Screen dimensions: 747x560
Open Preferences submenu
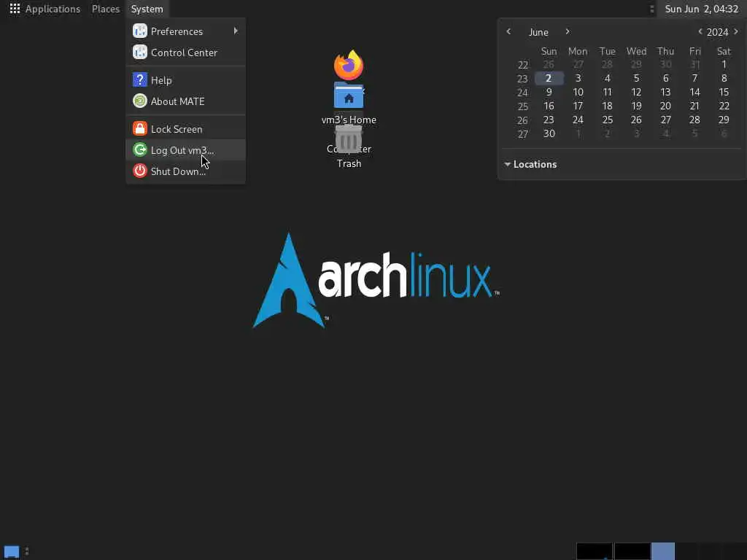(x=186, y=31)
